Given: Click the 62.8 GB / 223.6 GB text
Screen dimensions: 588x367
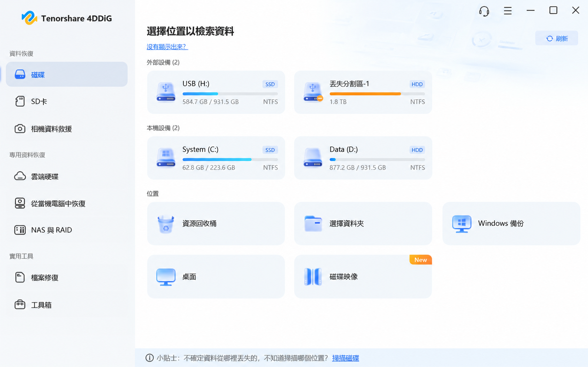Looking at the screenshot, I should tap(209, 168).
